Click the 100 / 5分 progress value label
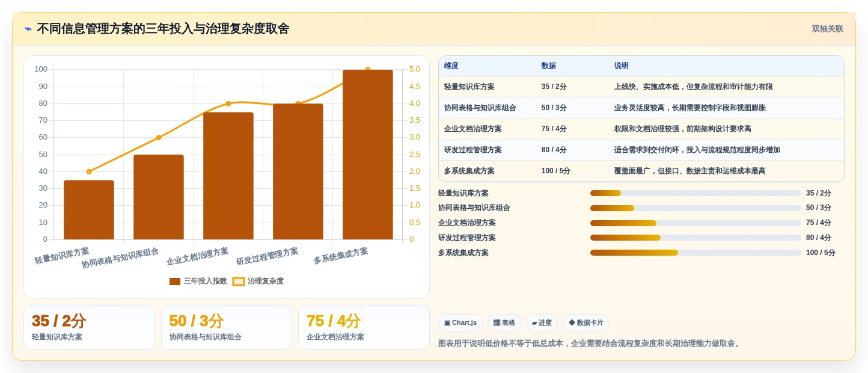 click(x=821, y=253)
